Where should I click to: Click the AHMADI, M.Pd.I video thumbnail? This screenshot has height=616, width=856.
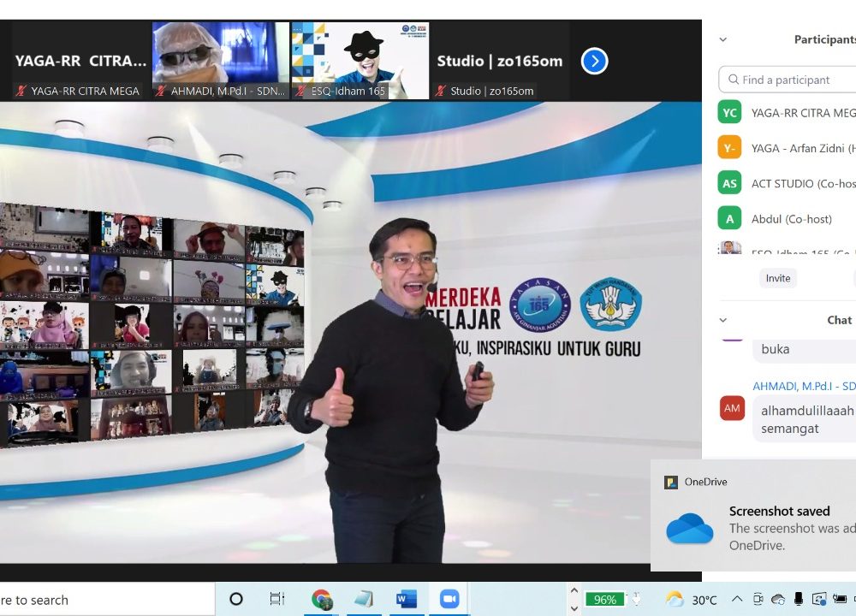pyautogui.click(x=221, y=60)
